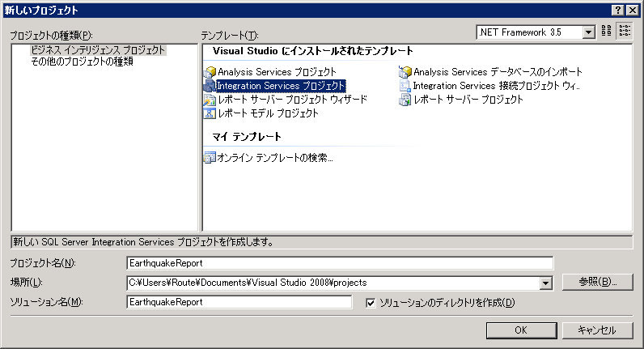Image resolution: width=644 pixels, height=349 pixels.
Task: Select the Analysis Services プロジェクト template icon
Action: 210,72
